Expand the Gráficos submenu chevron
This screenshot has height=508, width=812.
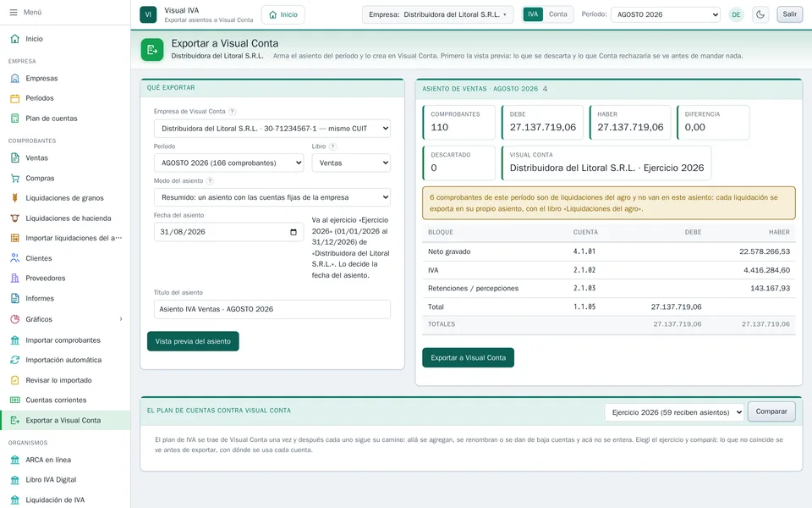(x=121, y=319)
